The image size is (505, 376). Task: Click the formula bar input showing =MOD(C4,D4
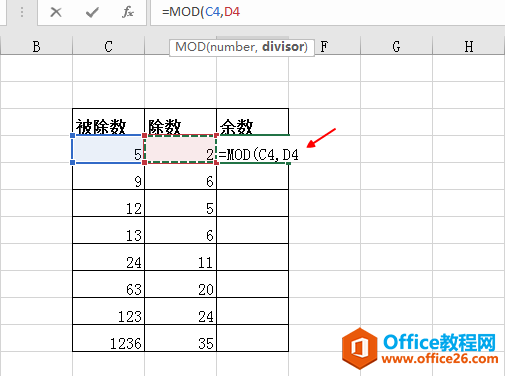[x=327, y=12]
